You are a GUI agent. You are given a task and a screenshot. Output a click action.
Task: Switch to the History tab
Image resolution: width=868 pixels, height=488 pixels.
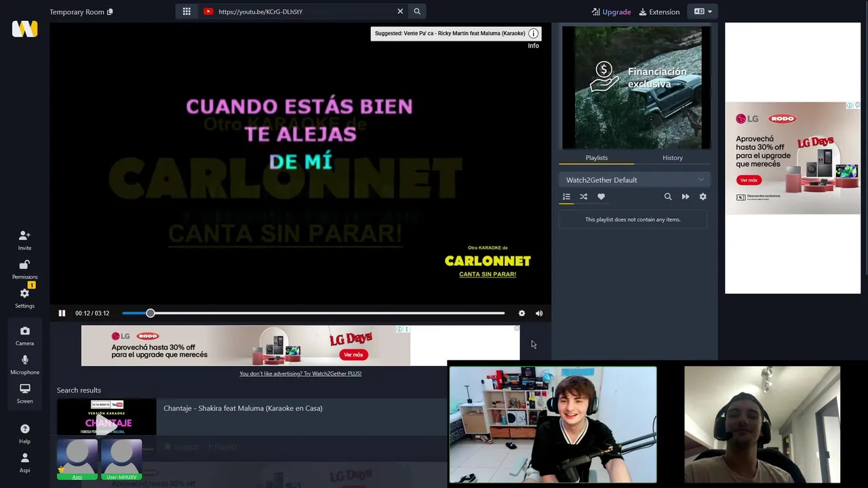point(673,158)
